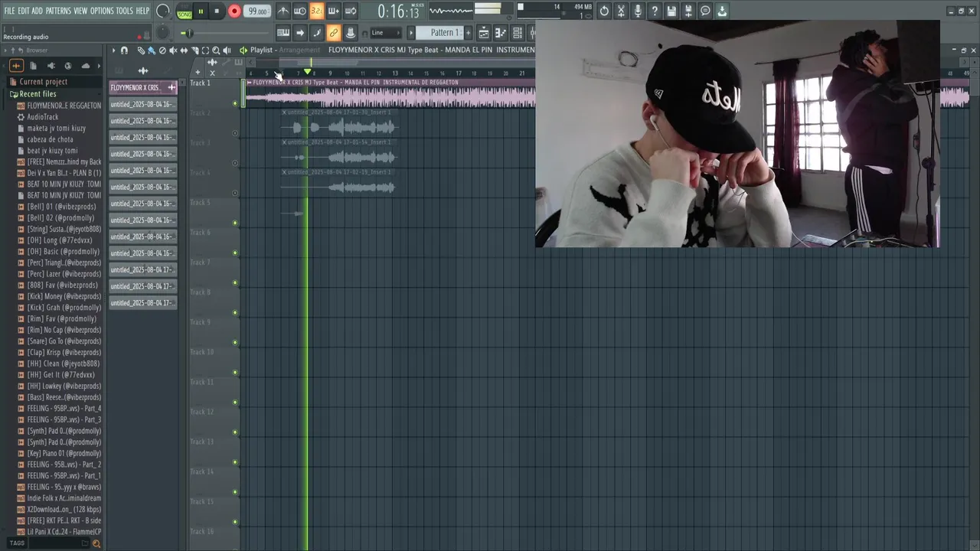Toggle overdub recording icon

pos(334,11)
